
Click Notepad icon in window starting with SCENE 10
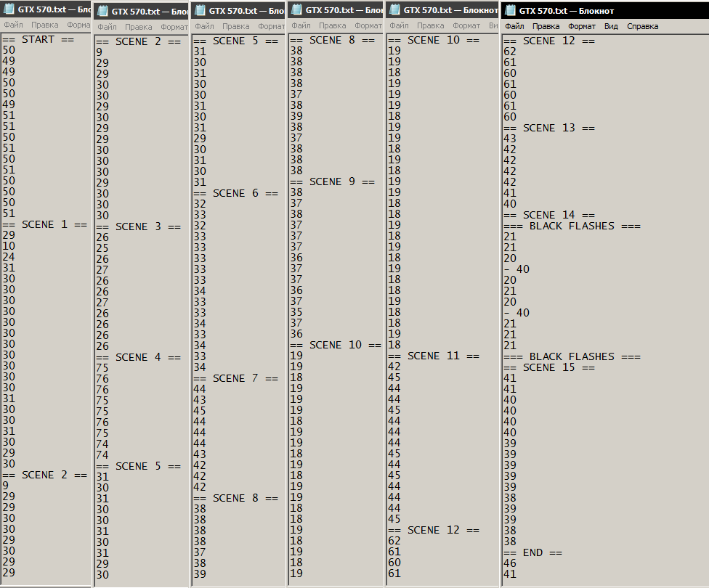pos(394,9)
